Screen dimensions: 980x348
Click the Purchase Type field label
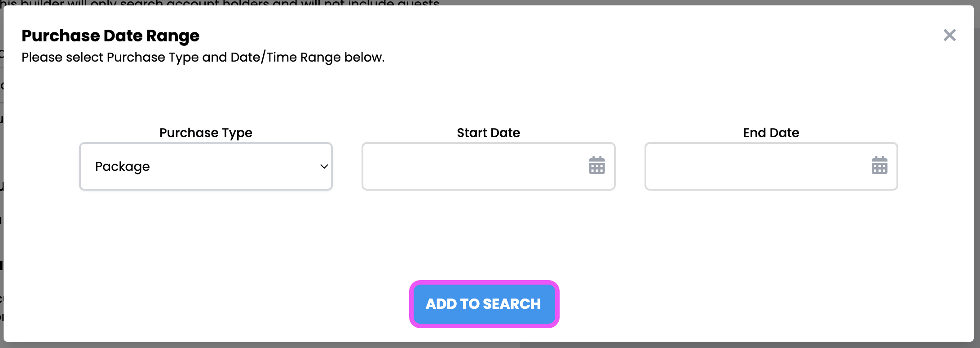[206, 133]
